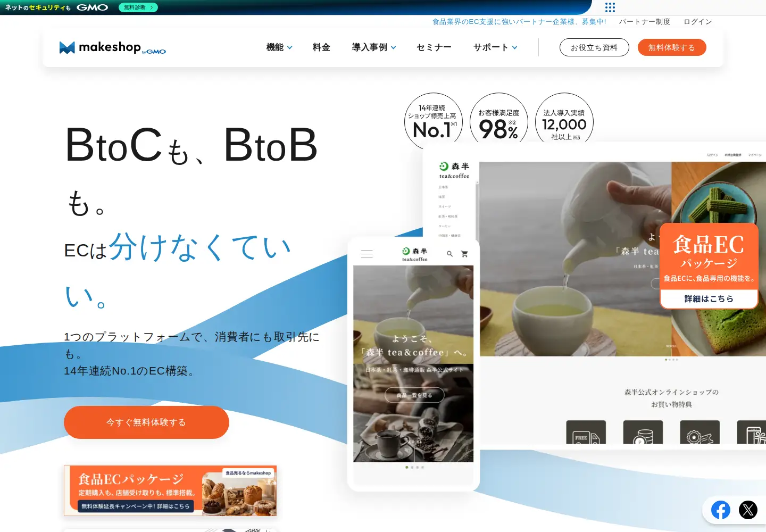Open the Facebook share icon

pyautogui.click(x=721, y=510)
